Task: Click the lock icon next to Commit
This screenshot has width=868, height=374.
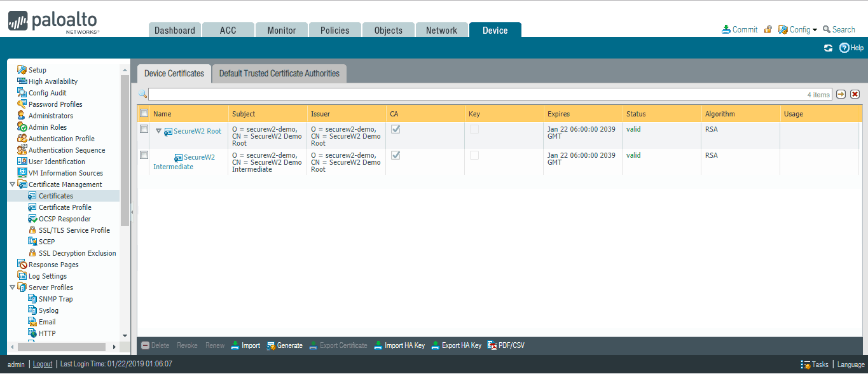Action: pos(768,29)
